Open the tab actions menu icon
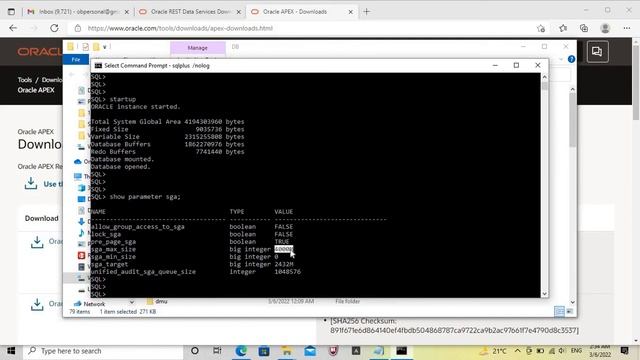 11,12
